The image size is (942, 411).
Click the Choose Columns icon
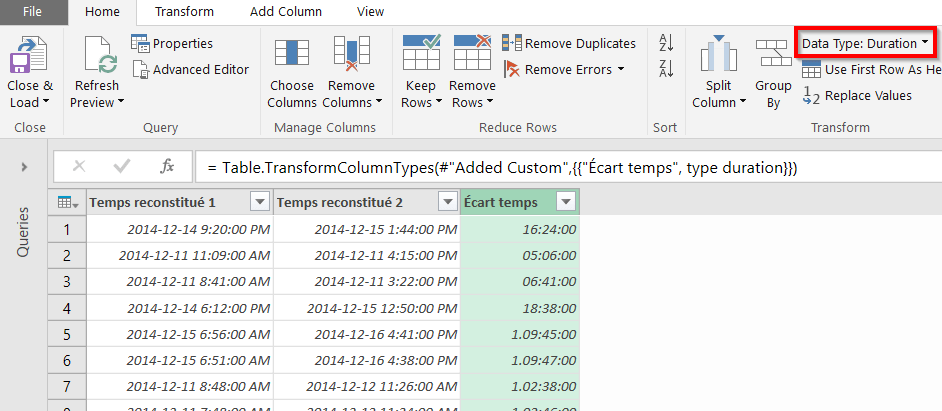point(291,54)
